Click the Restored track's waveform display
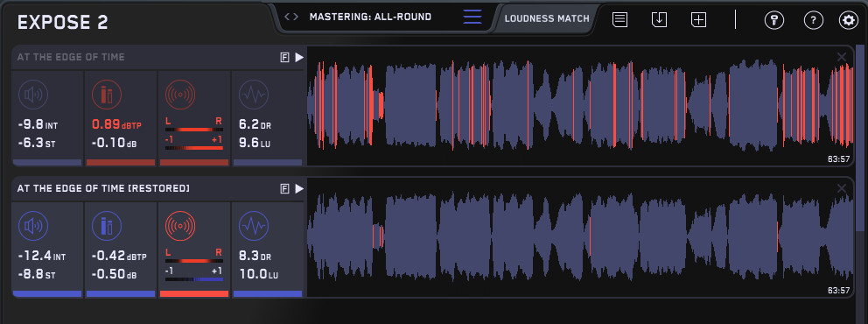The image size is (868, 324). click(x=579, y=237)
